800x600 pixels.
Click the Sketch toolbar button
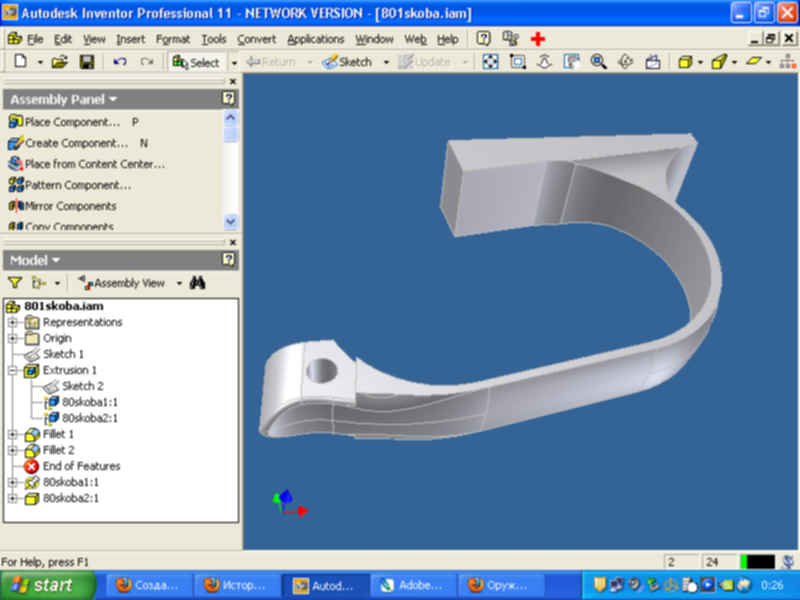(x=347, y=62)
